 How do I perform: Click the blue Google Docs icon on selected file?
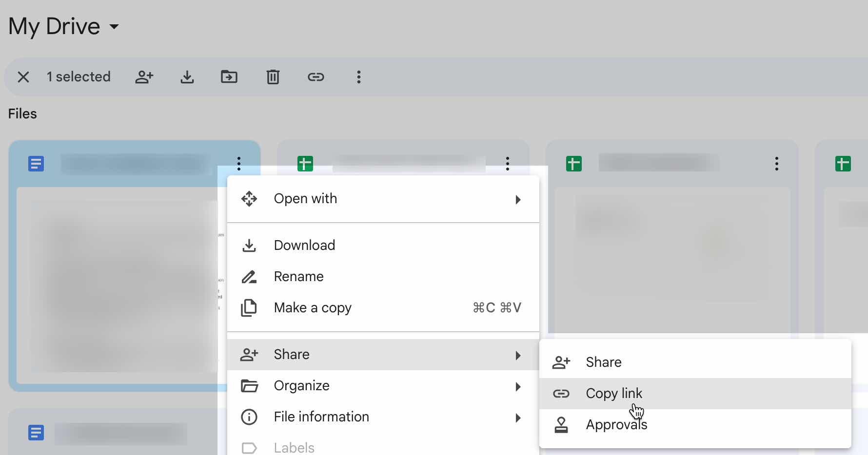pos(36,164)
